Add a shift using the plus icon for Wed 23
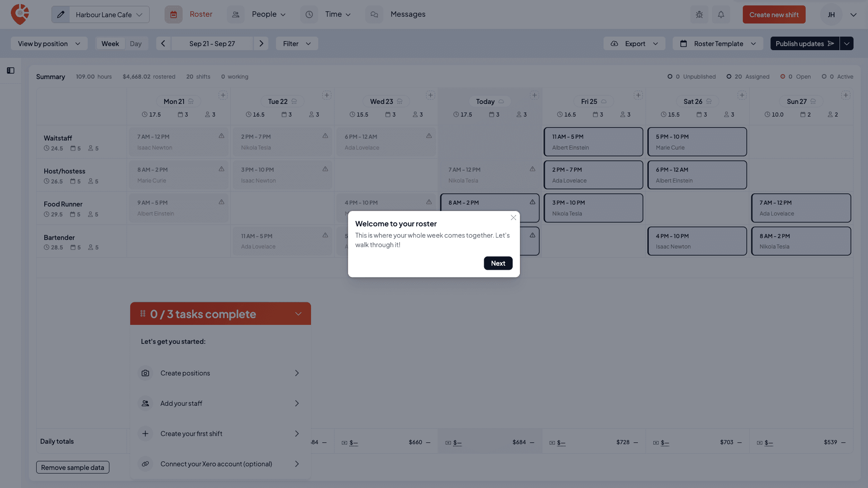This screenshot has width=868, height=488. pyautogui.click(x=430, y=95)
